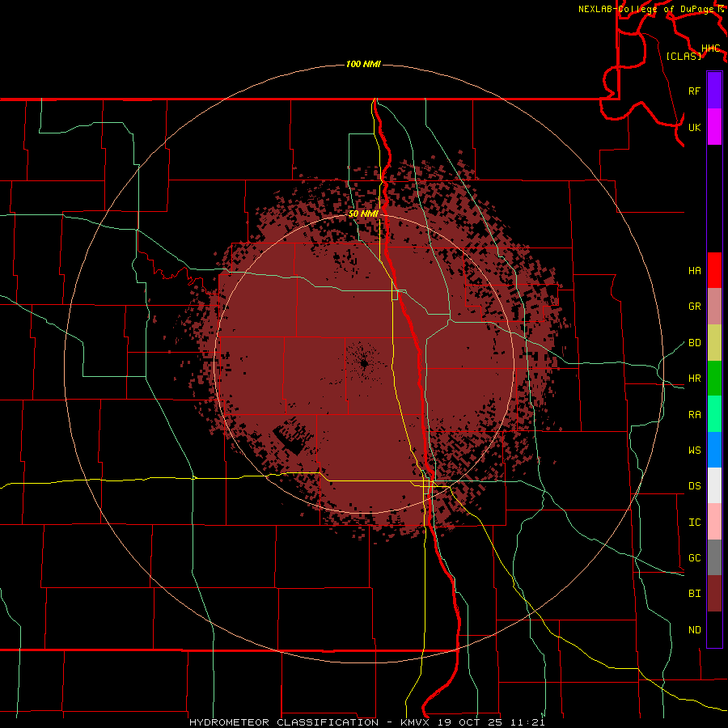This screenshot has width=728, height=728.
Task: Click the IC pink legend swatch
Action: [714, 522]
